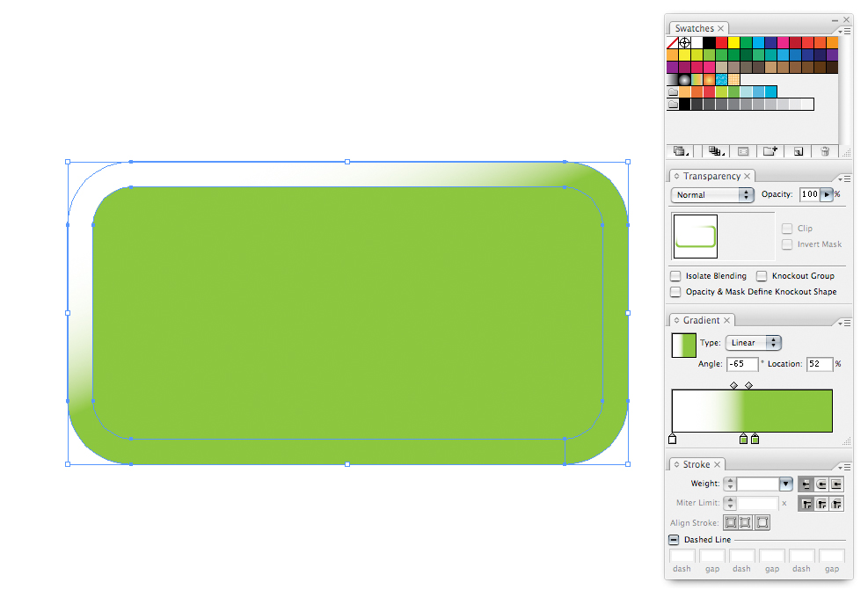Click the Opacity value field
Viewport: 868px width, 597px height.
coord(810,194)
